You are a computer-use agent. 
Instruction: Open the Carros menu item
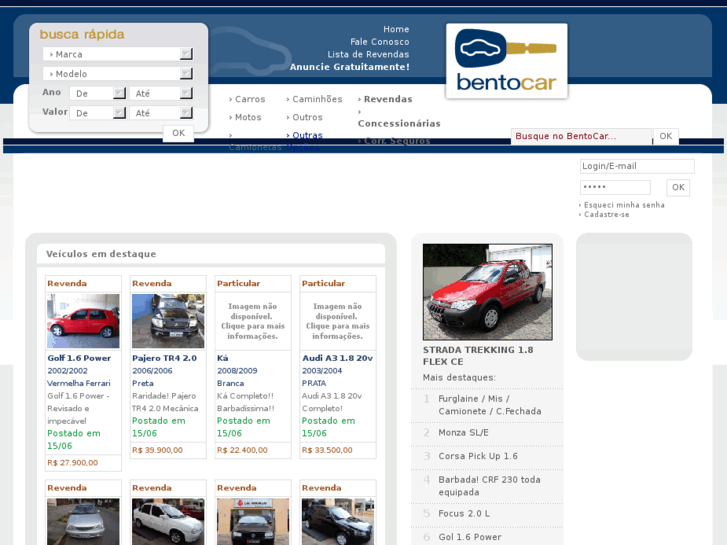249,99
